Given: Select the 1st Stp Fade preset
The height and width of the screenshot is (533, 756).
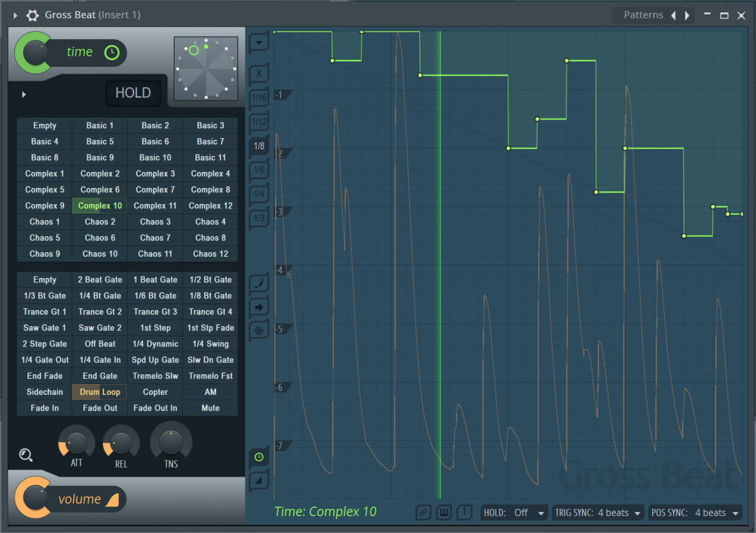Looking at the screenshot, I should coord(210,328).
